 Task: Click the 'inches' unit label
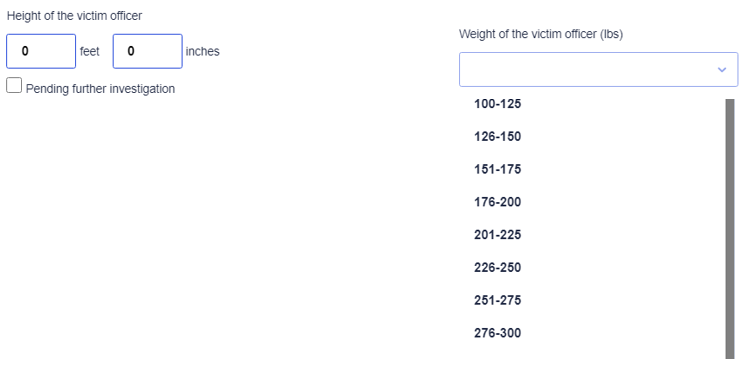(x=202, y=51)
